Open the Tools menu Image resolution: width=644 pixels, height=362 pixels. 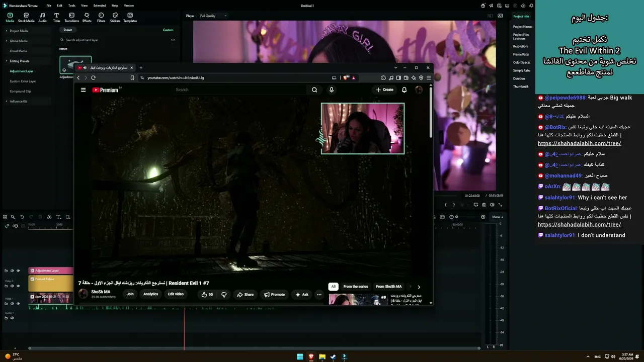[x=72, y=6]
